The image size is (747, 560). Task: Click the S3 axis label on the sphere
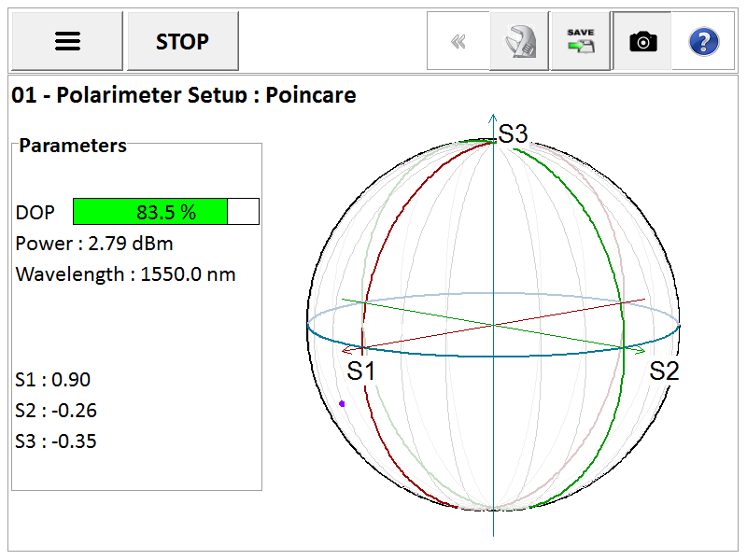pyautogui.click(x=513, y=133)
